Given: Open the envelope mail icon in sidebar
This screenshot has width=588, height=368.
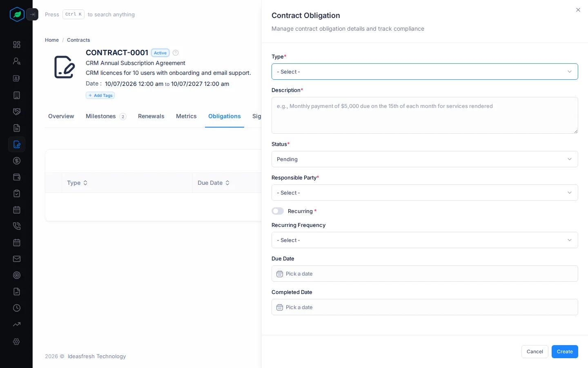Looking at the screenshot, I should 17,259.
